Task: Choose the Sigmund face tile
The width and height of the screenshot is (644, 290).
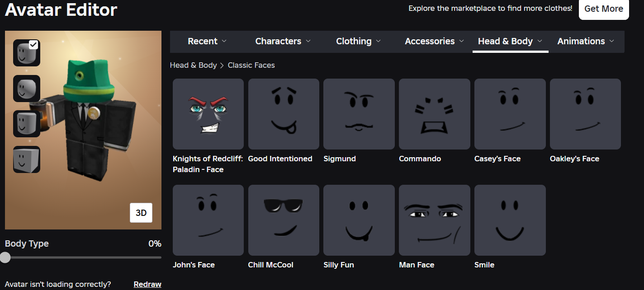Action: tap(359, 114)
